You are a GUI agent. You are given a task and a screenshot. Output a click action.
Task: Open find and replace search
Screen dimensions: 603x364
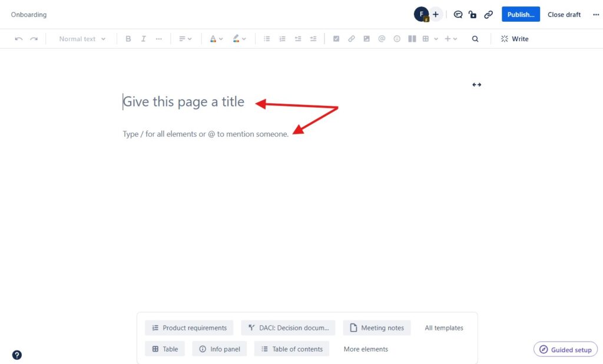(475, 38)
